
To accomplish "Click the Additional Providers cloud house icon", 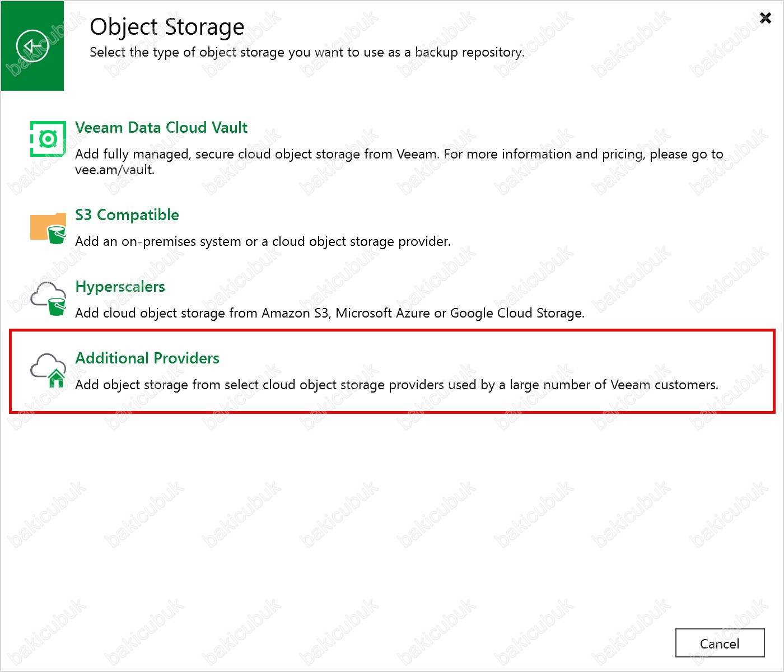I will (48, 371).
